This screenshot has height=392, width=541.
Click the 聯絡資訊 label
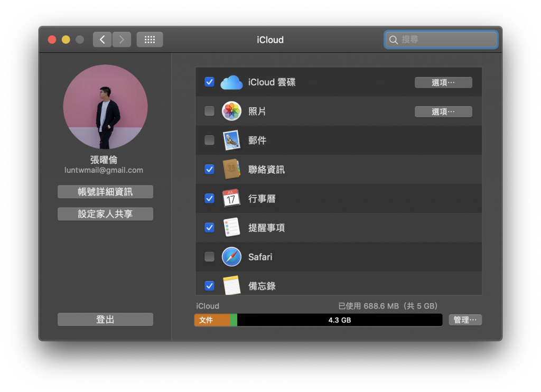(x=266, y=170)
